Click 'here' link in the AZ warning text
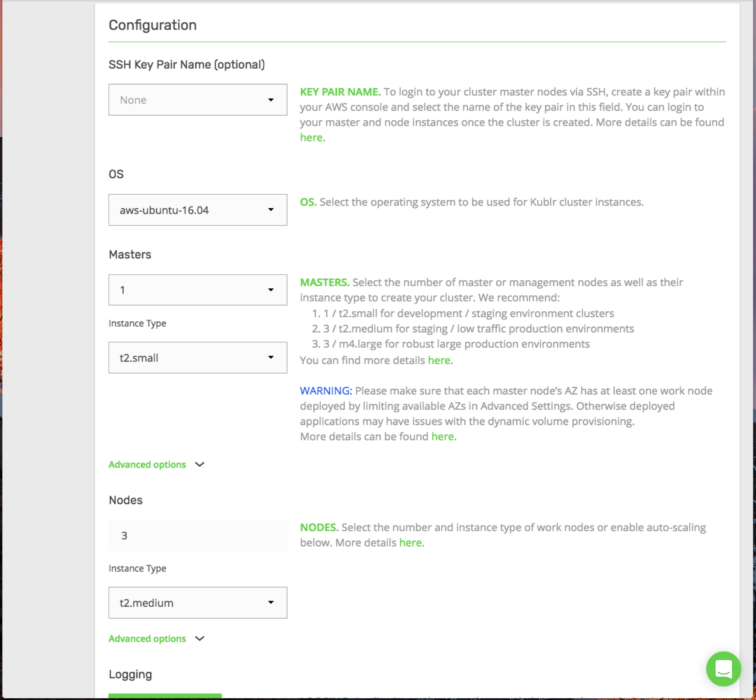The width and height of the screenshot is (756, 700). point(442,436)
